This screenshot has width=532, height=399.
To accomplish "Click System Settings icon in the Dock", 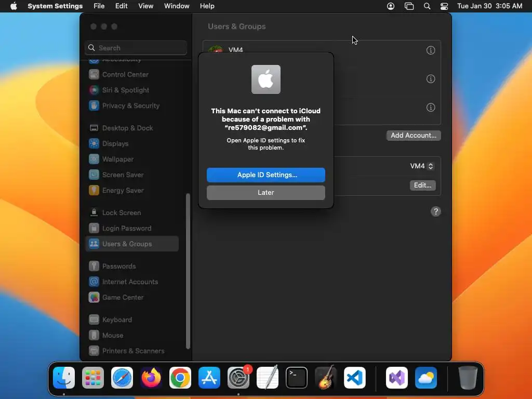I will click(238, 378).
